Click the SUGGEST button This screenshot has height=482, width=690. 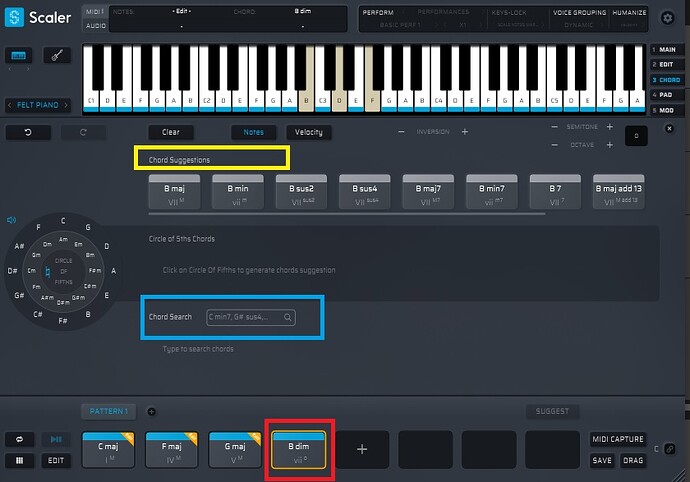(552, 412)
